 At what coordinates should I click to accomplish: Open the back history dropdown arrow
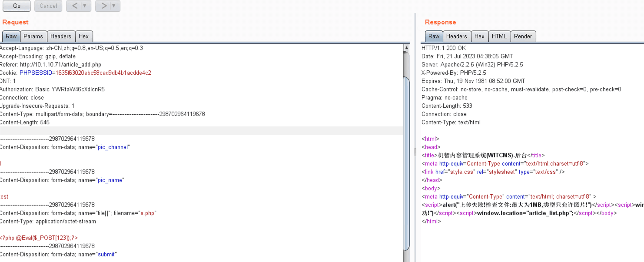click(86, 6)
